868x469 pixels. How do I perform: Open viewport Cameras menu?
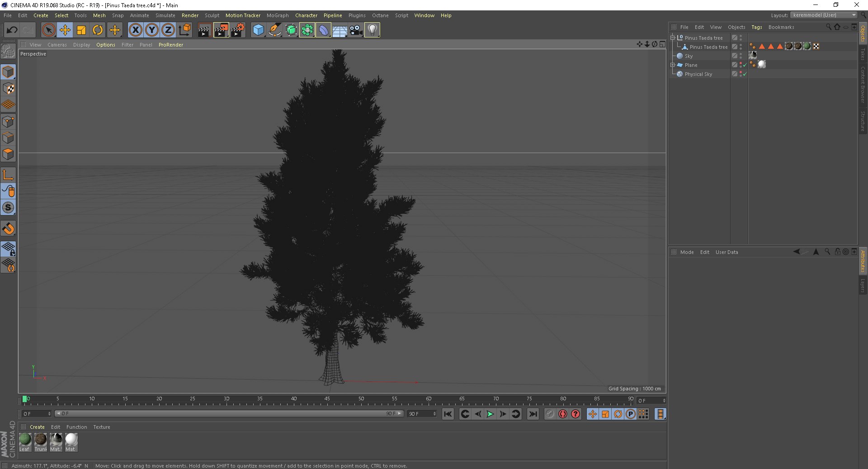57,45
